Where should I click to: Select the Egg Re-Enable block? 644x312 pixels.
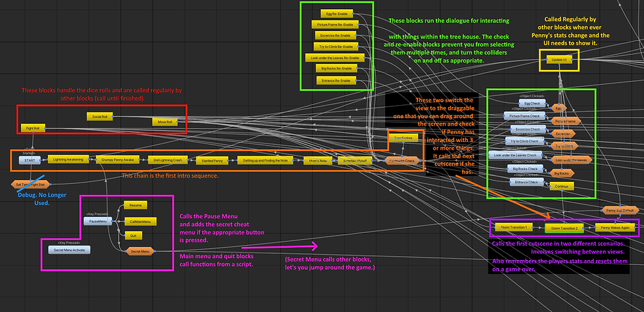tap(336, 14)
